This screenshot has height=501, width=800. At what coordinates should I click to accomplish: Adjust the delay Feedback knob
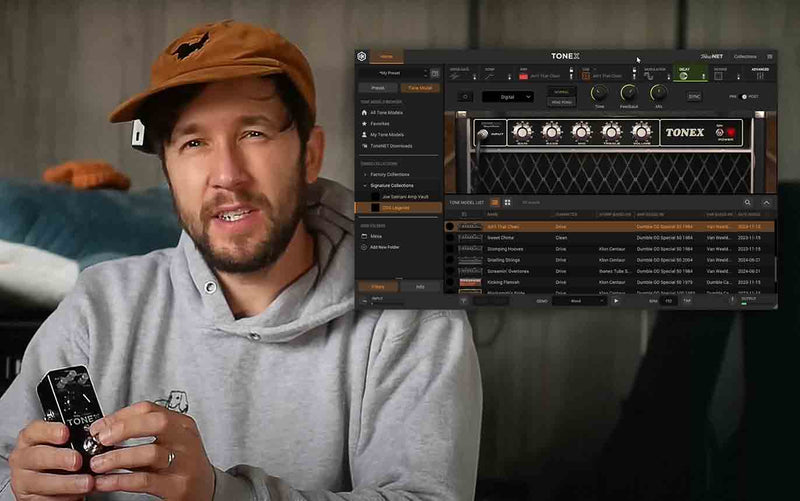(629, 93)
